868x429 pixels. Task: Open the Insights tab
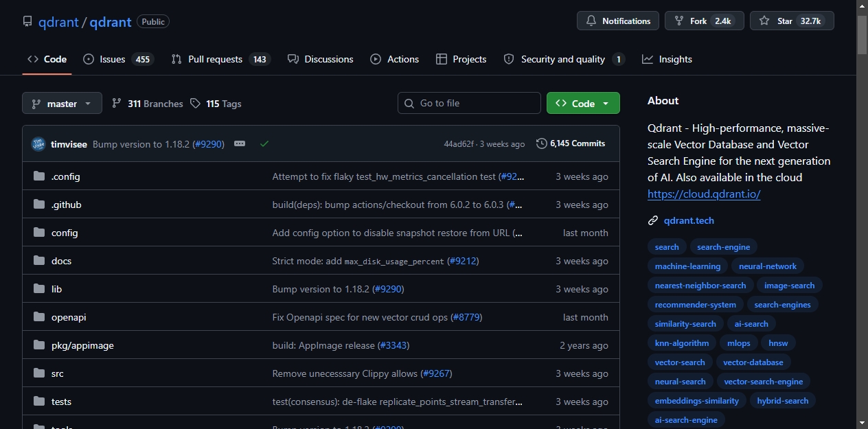tap(667, 59)
